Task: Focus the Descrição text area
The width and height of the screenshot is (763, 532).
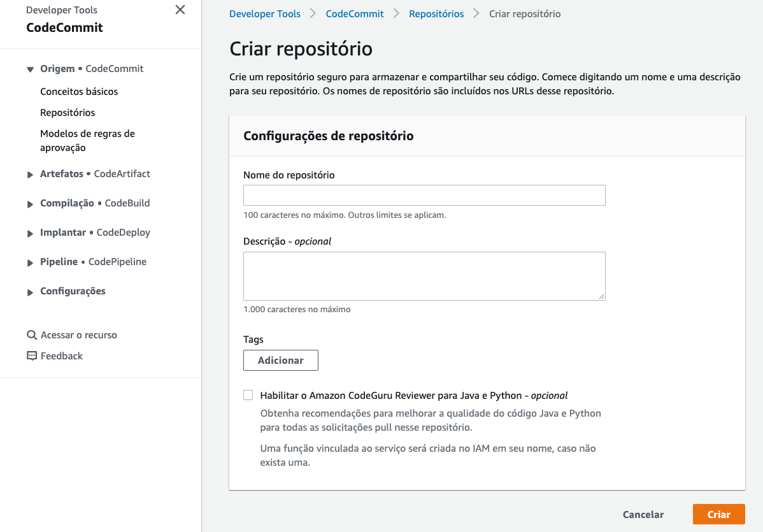Action: 424,276
